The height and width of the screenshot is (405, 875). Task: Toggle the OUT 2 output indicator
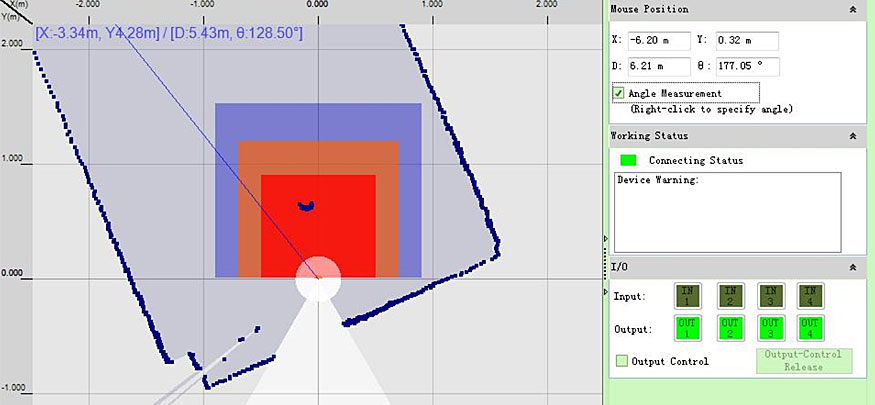pos(729,328)
